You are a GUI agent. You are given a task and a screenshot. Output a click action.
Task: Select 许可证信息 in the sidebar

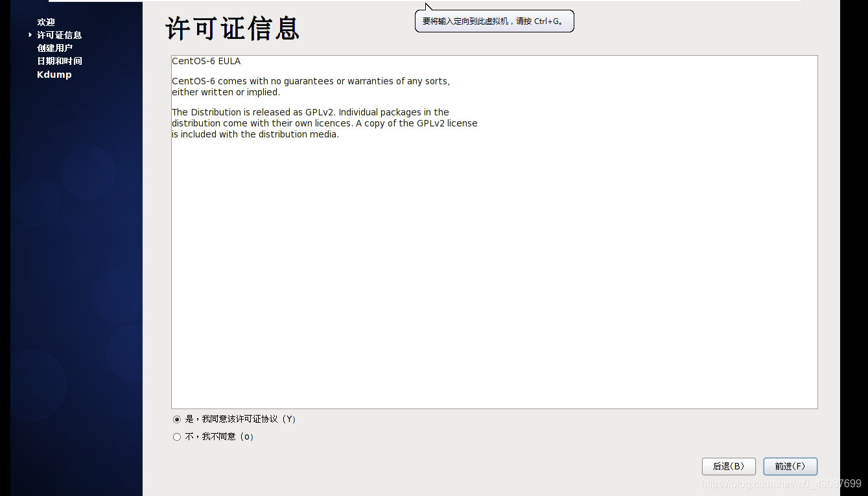[x=59, y=35]
